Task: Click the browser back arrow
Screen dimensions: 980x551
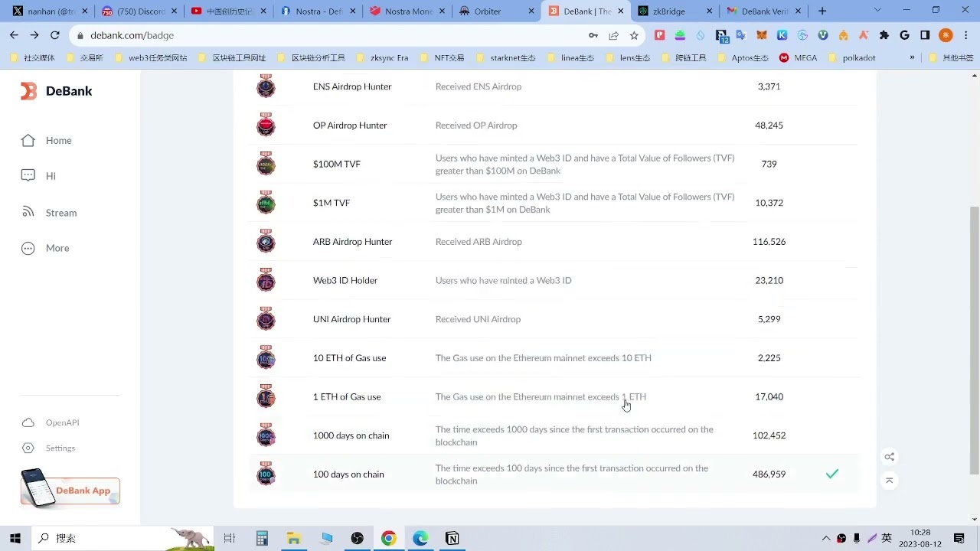Action: [14, 35]
